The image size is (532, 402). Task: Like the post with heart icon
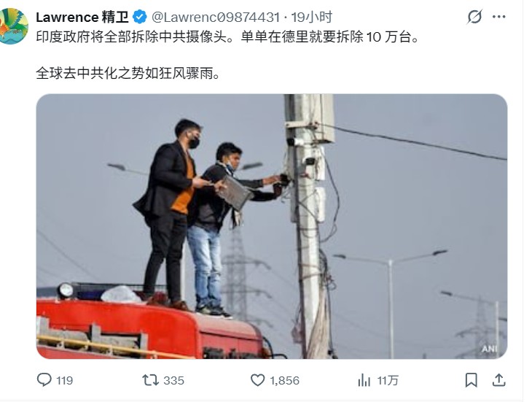pyautogui.click(x=257, y=380)
